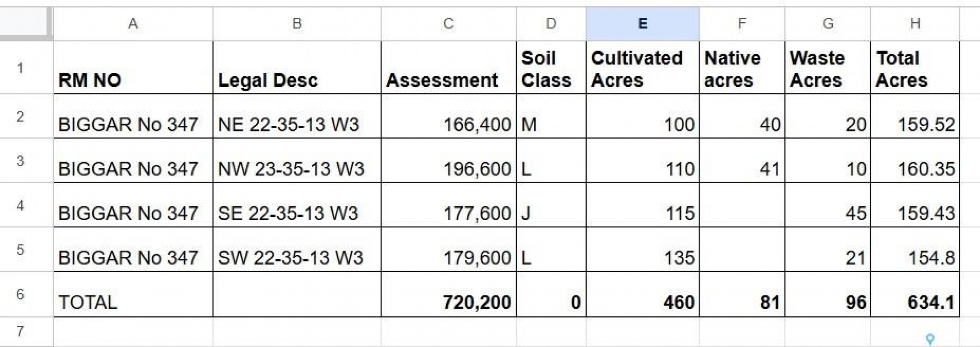Select total acres value 159.52
Screen dimensions: 980x347
click(915, 116)
